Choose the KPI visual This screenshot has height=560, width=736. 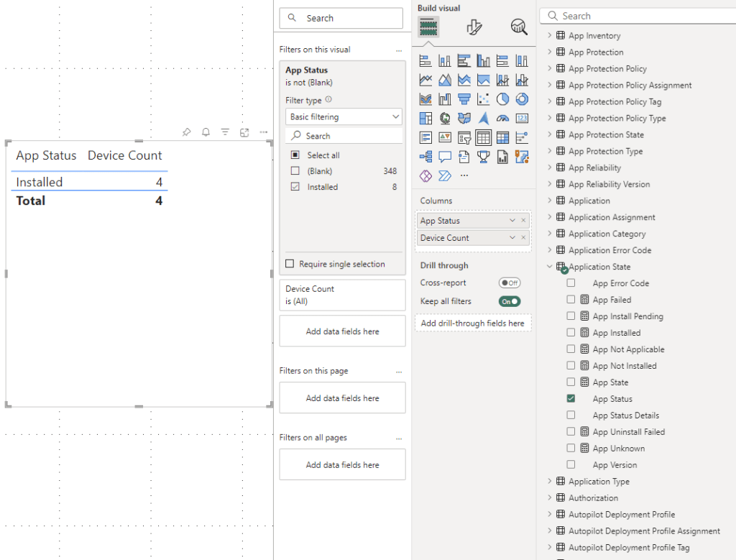click(x=444, y=137)
